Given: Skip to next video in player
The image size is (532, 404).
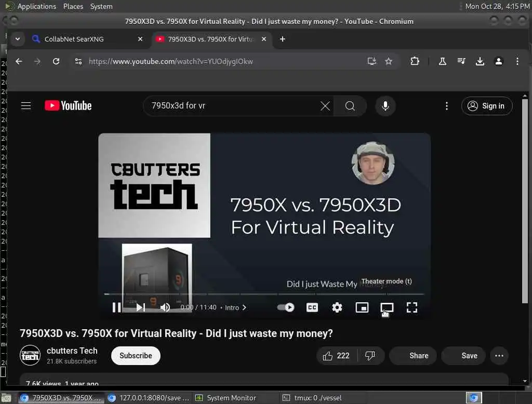Looking at the screenshot, I should pos(140,307).
